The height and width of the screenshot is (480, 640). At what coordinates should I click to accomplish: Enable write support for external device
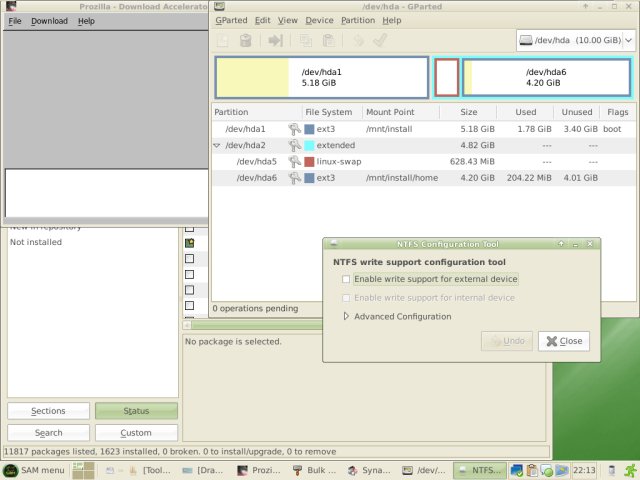click(346, 279)
